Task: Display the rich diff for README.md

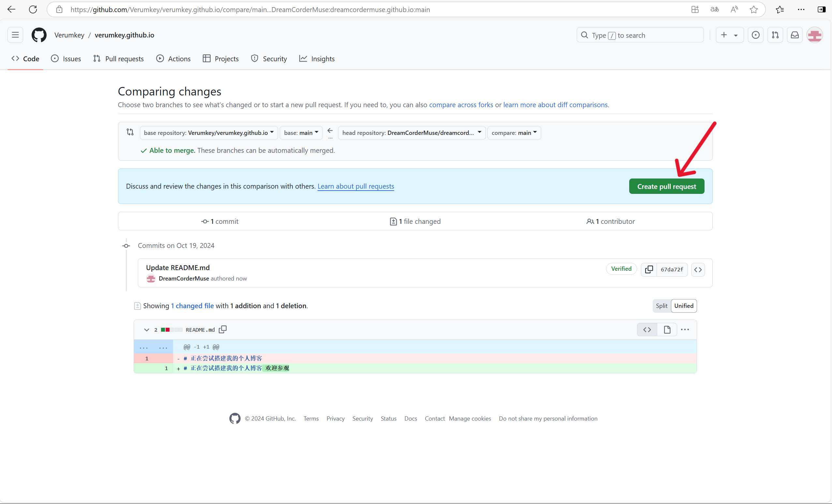Action: [667, 330]
